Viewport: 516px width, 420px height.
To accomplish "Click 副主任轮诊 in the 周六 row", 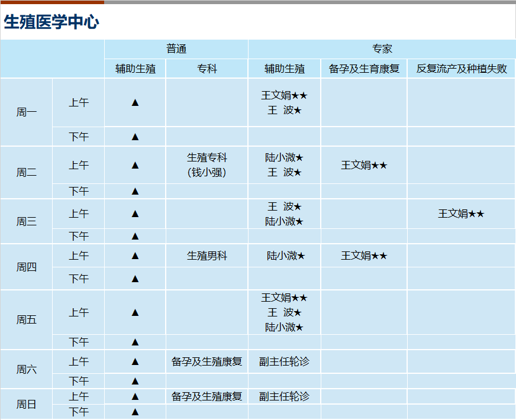I will (x=284, y=361).
